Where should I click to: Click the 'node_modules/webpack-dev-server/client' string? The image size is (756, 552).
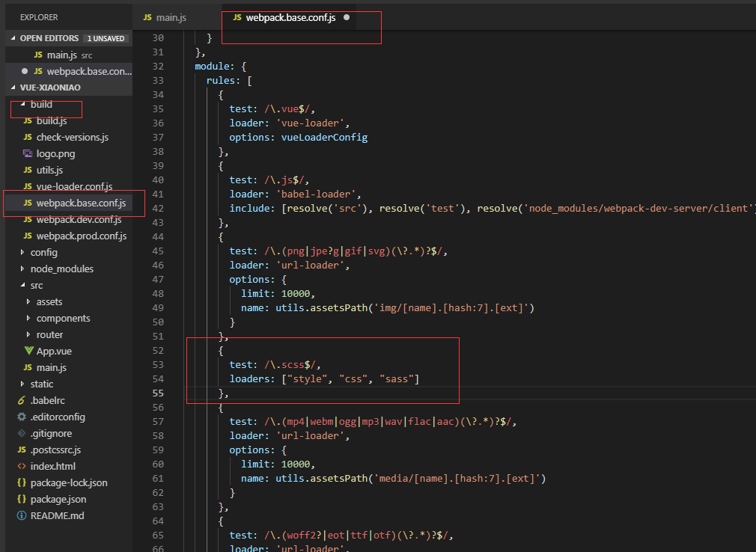pos(638,208)
